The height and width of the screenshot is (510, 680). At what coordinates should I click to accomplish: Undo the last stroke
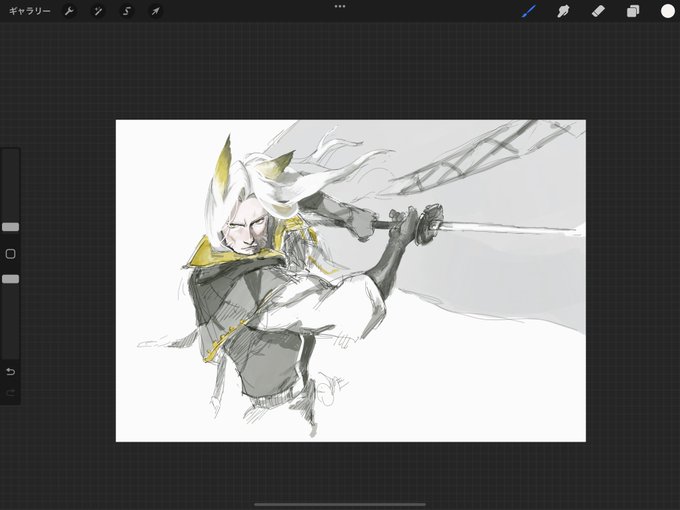point(10,372)
